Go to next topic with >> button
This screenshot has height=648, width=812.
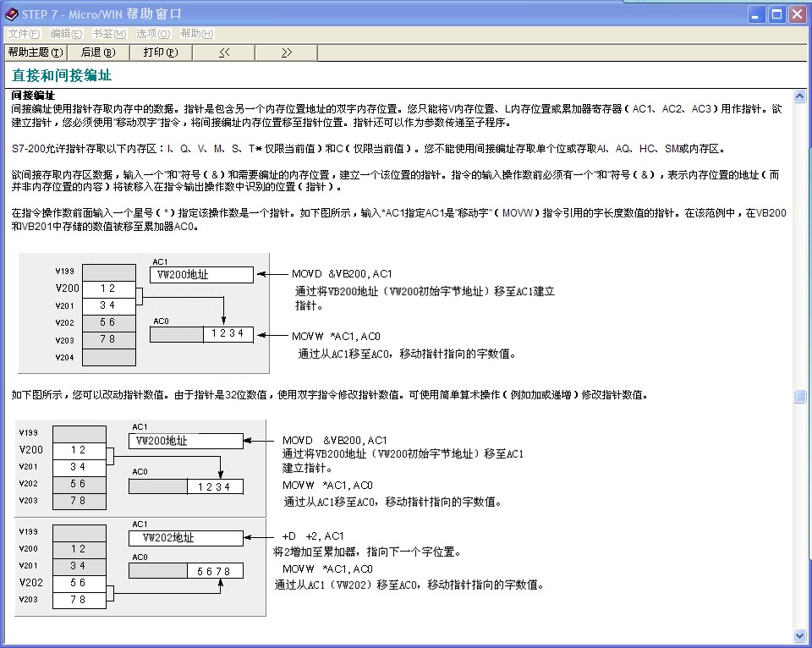(x=287, y=52)
